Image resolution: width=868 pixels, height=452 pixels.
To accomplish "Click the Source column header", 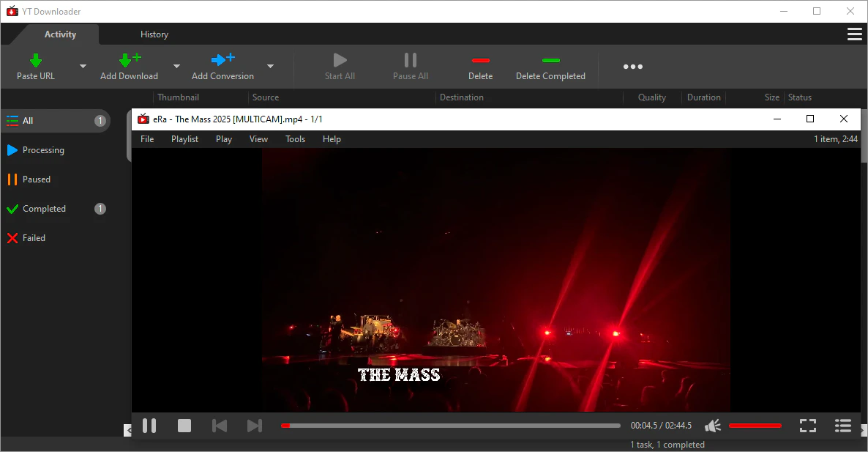I will (x=266, y=97).
